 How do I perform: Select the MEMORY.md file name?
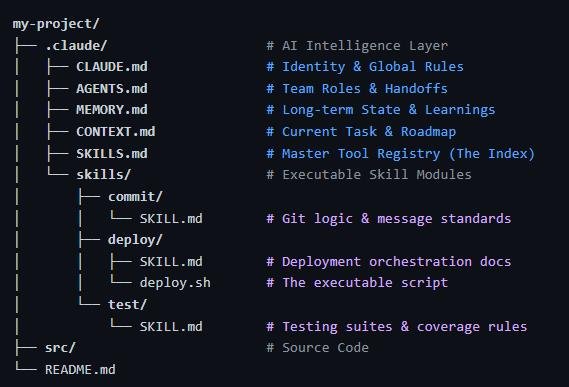(112, 110)
